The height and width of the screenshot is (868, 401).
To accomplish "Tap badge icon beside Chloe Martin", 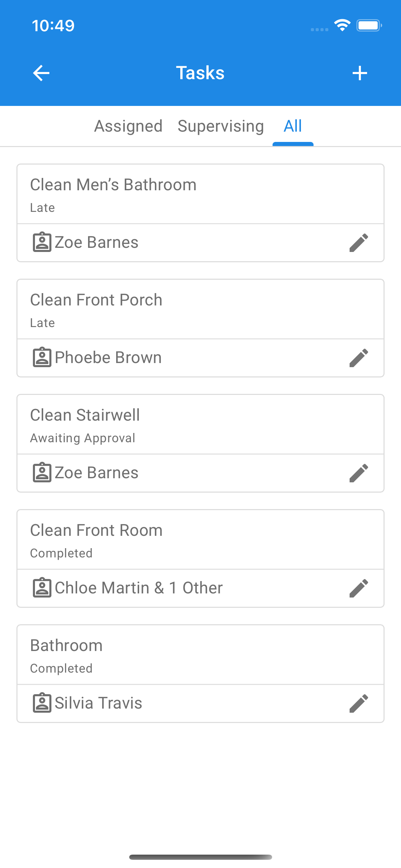I will click(42, 588).
